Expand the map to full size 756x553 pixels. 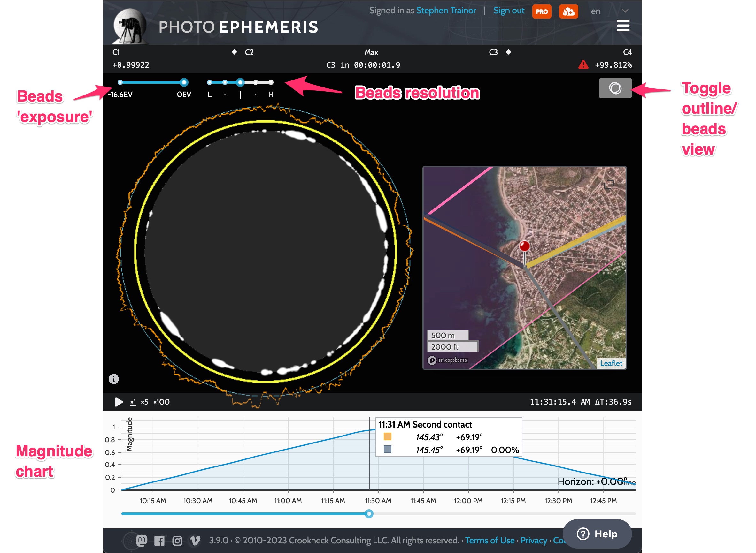click(x=609, y=184)
